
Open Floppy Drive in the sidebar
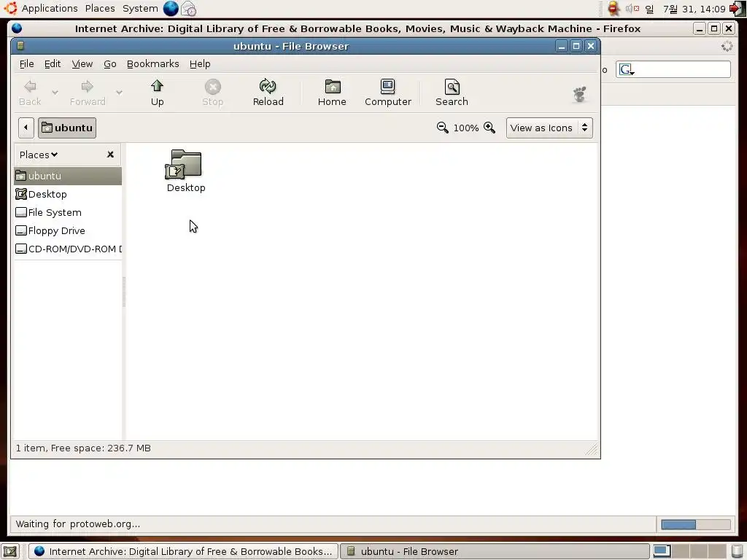68,230
